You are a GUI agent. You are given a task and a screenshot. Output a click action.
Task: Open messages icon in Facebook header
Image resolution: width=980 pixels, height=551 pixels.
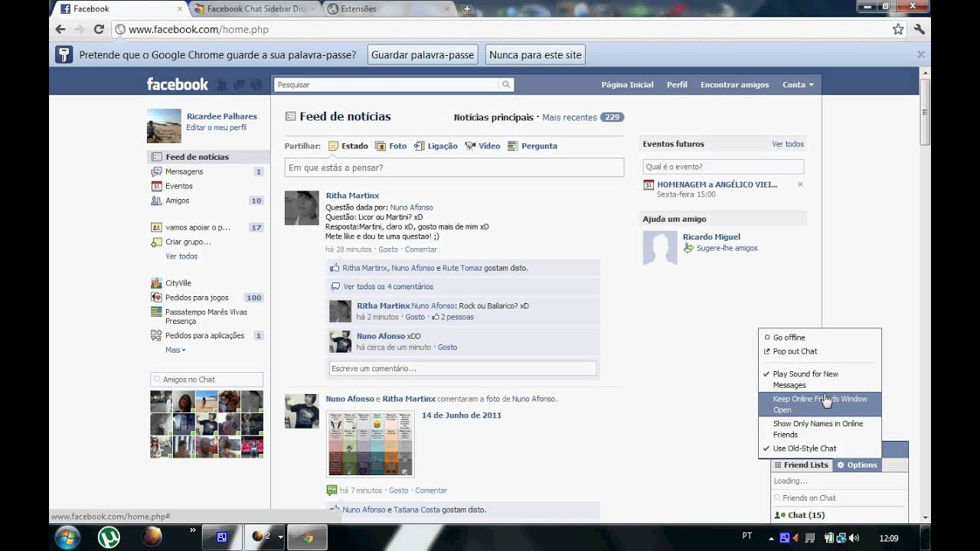point(240,85)
